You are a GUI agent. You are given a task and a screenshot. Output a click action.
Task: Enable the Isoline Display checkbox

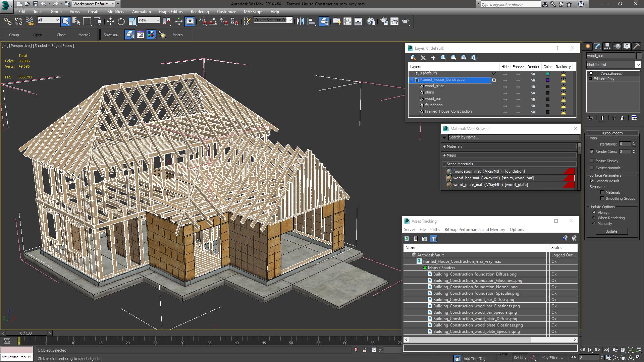tap(592, 161)
